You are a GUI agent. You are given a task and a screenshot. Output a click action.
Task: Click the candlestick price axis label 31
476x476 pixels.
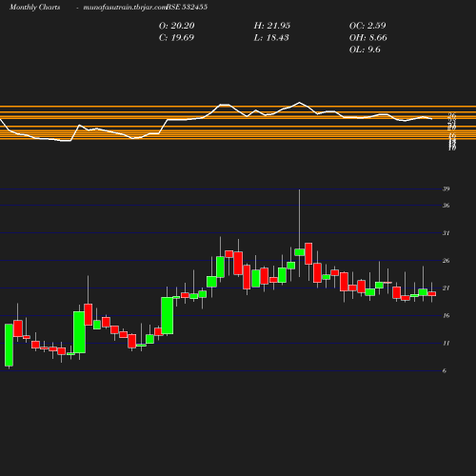[x=446, y=233]
